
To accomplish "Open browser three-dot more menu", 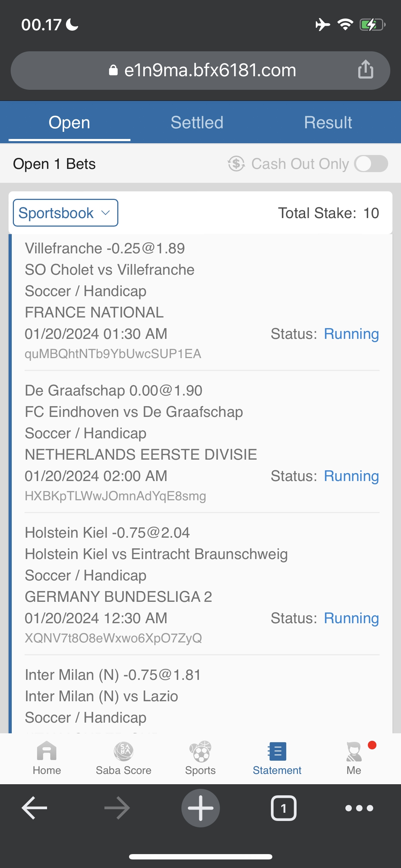I will coord(359,808).
